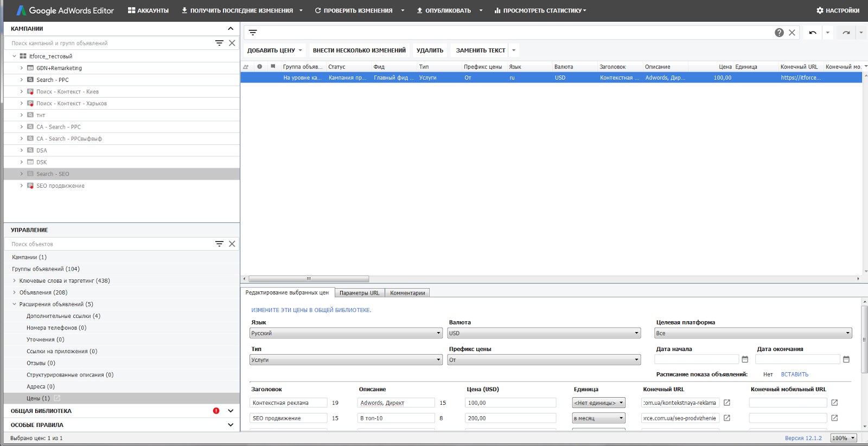Select Поиск - Контекст - Киев campaign

pyautogui.click(x=67, y=92)
